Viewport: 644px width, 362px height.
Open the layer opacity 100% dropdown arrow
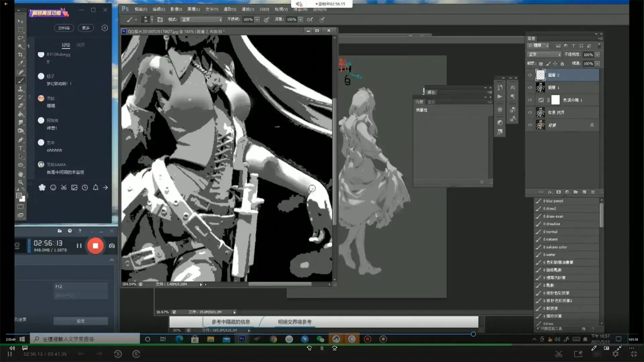[597, 55]
